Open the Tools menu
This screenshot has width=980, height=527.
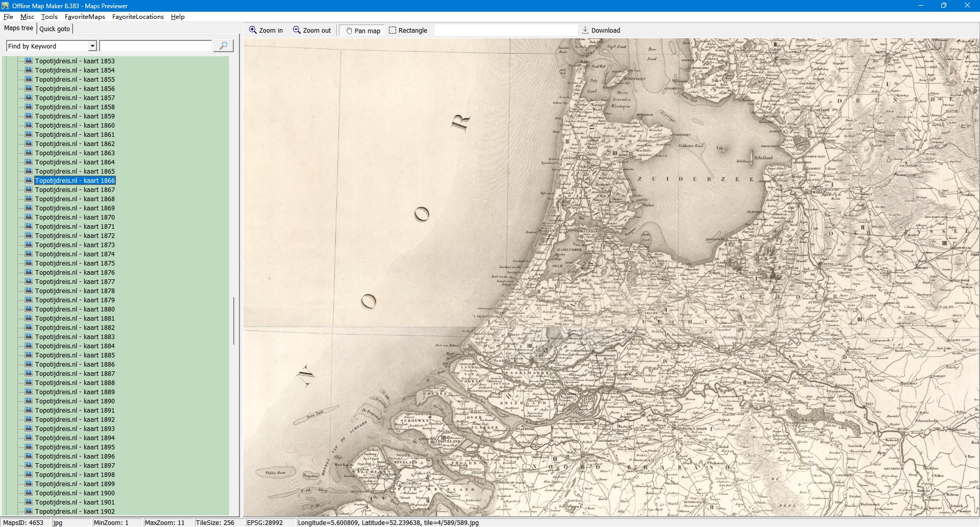point(50,17)
